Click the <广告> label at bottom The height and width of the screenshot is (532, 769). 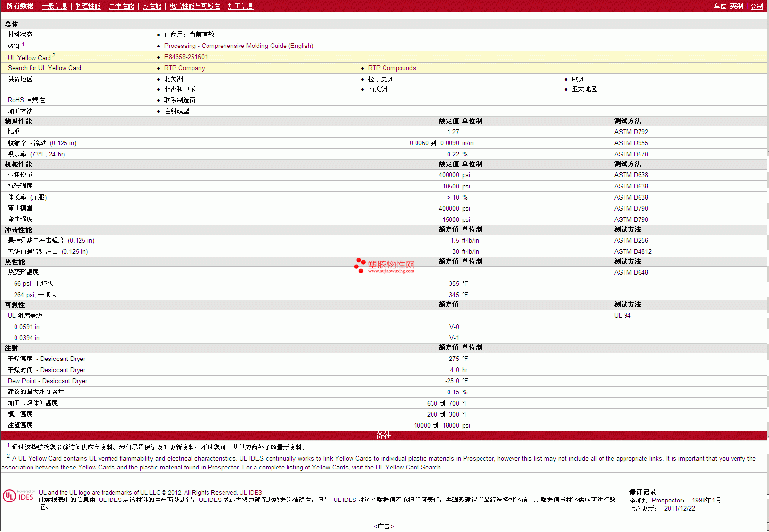point(384,526)
